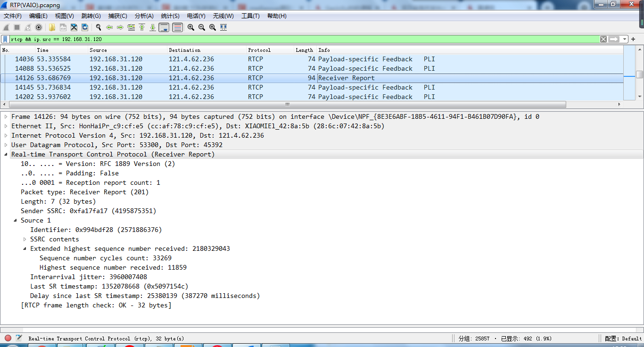
Task: Open the 电话(Y) menu
Action: click(196, 16)
